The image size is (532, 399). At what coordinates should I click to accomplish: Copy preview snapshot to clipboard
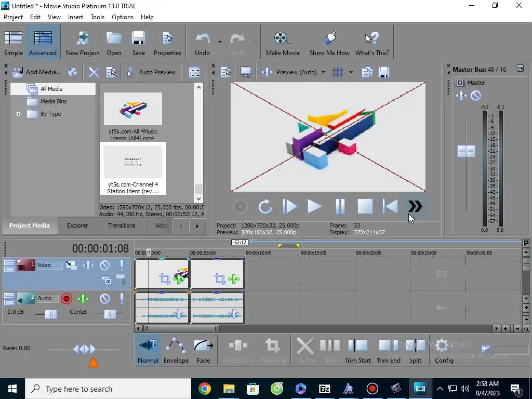pos(367,72)
